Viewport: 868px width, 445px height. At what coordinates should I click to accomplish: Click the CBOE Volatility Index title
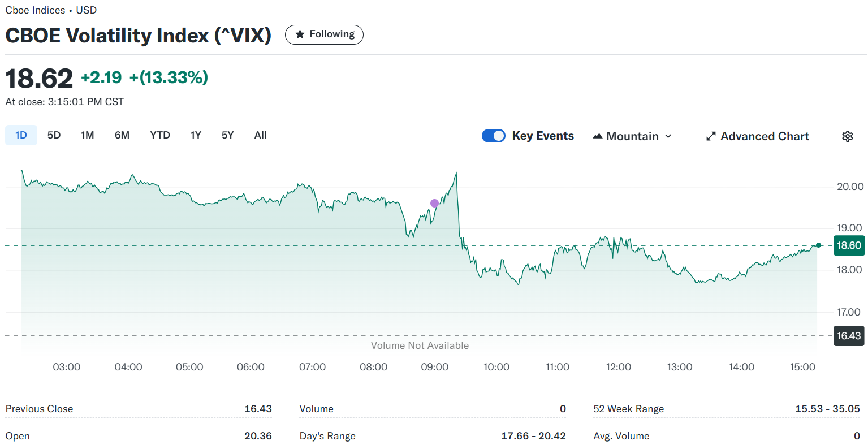(x=138, y=35)
